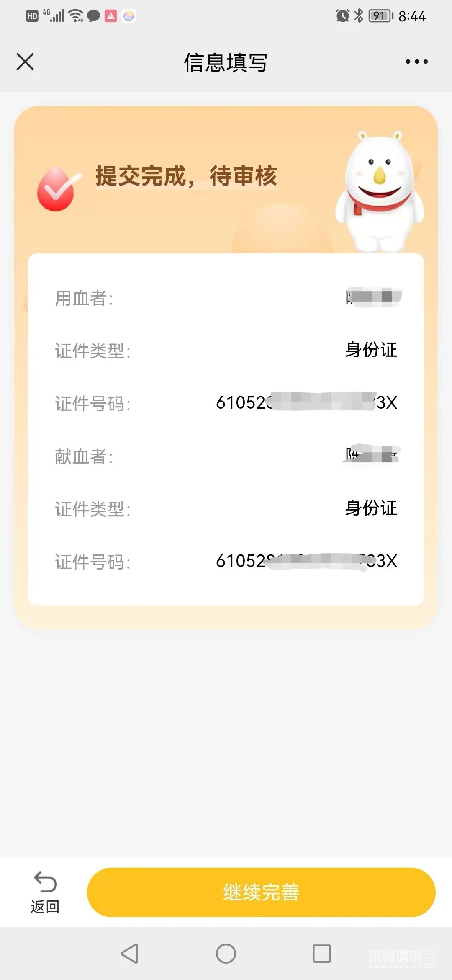452x980 pixels.
Task: Tap the Bluetooth status bar icon
Action: 359,16
